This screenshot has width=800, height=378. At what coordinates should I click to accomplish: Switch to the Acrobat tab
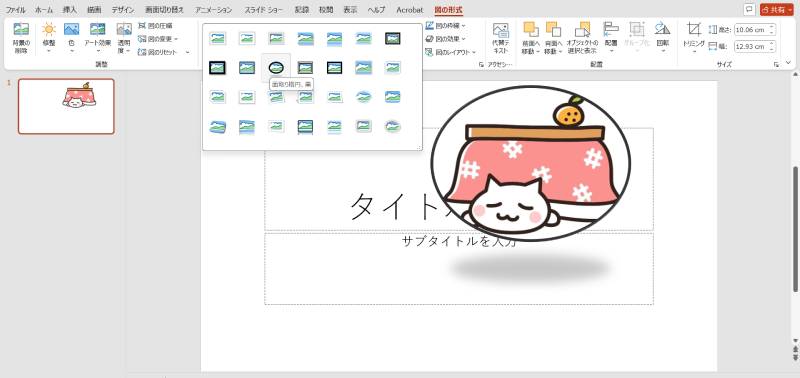[x=410, y=10]
